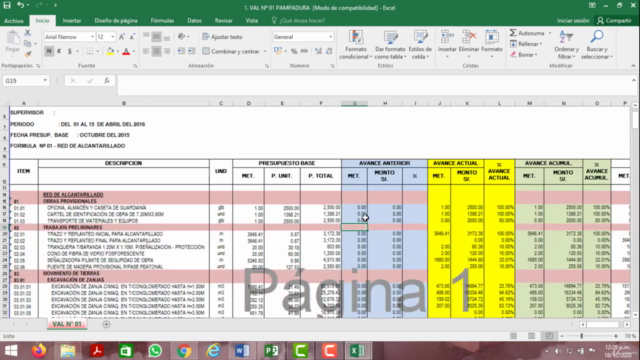Decrease indent in Alineación group
Screen dimensions: 640x360
point(181,51)
